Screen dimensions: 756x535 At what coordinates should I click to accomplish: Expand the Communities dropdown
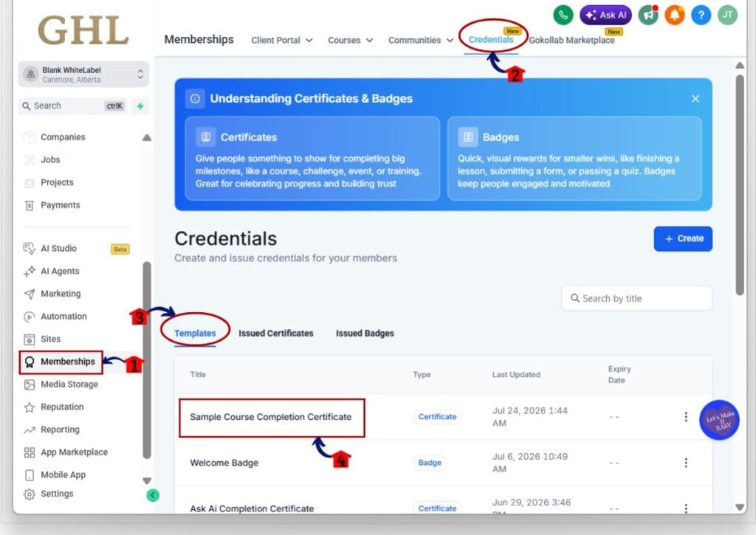[x=420, y=40]
